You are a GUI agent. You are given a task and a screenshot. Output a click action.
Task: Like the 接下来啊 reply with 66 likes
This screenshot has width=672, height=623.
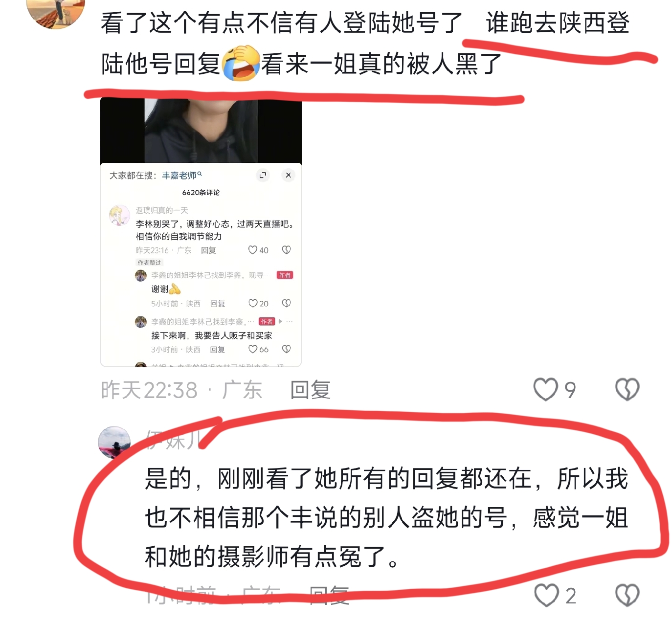tap(253, 349)
